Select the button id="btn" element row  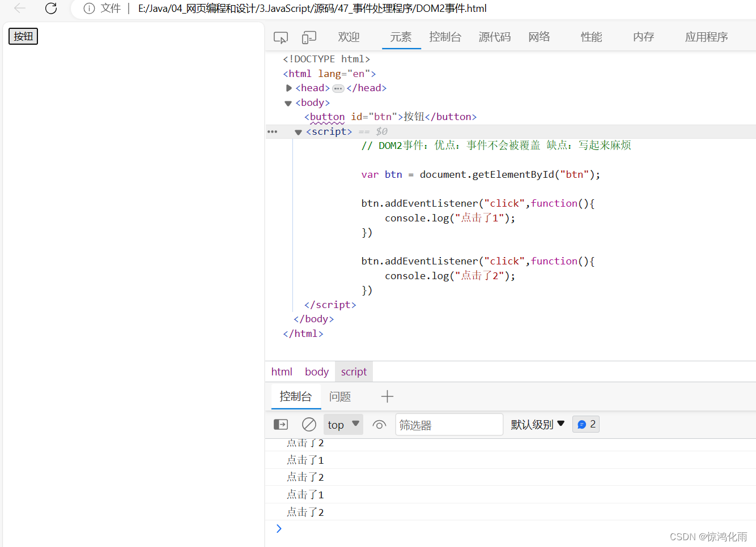pos(390,117)
